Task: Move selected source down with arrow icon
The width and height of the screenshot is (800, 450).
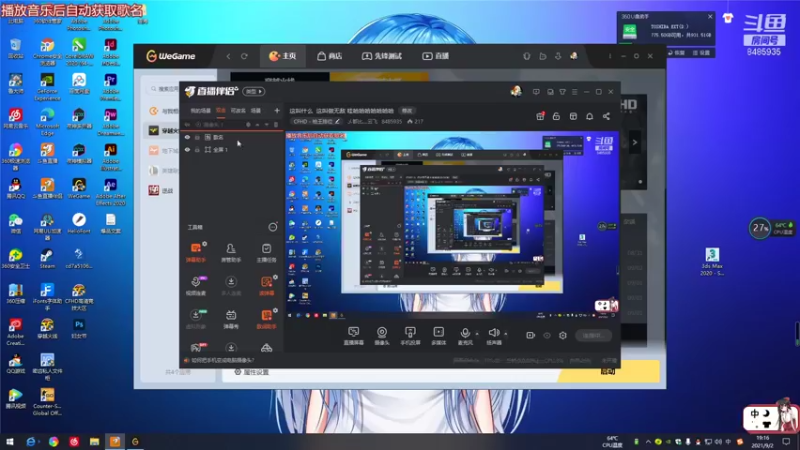Action: (266, 124)
